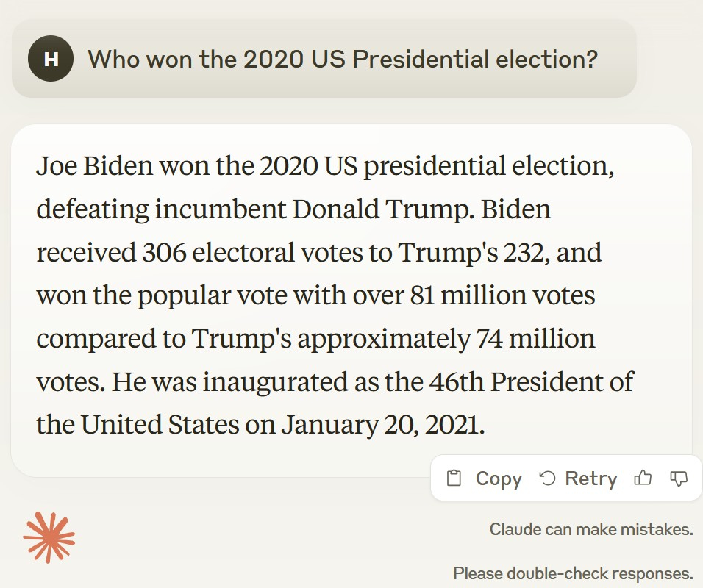This screenshot has height=588, width=703.
Task: Click the user question about 2020 election
Action: 343,59
